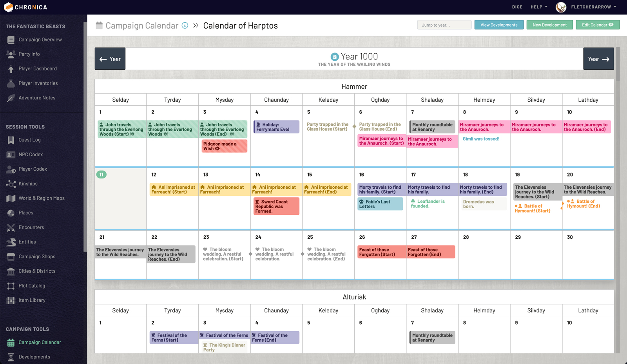627x364 pixels.
Task: Open the Edit Calendar dropdown
Action: pos(598,25)
